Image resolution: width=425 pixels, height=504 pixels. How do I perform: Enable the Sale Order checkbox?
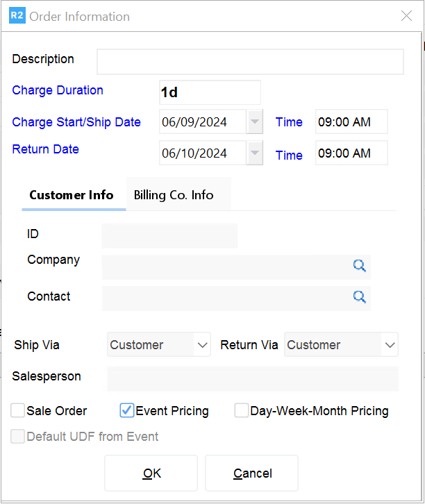coord(18,411)
